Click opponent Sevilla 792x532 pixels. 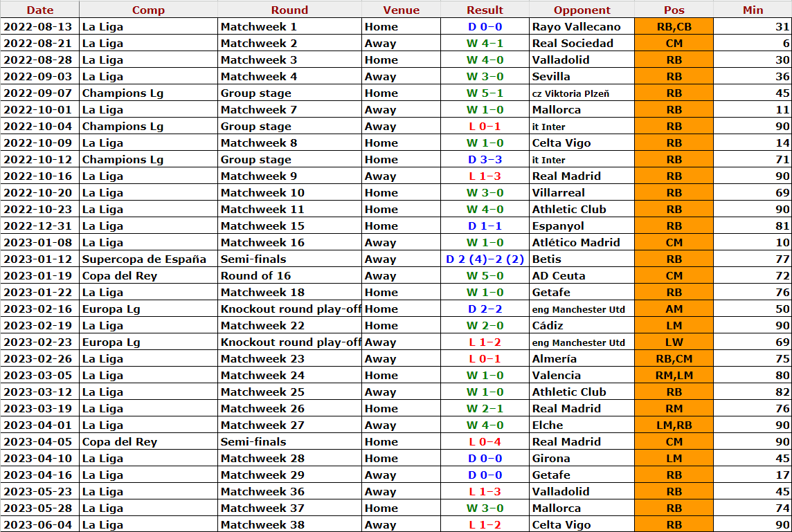click(x=582, y=76)
